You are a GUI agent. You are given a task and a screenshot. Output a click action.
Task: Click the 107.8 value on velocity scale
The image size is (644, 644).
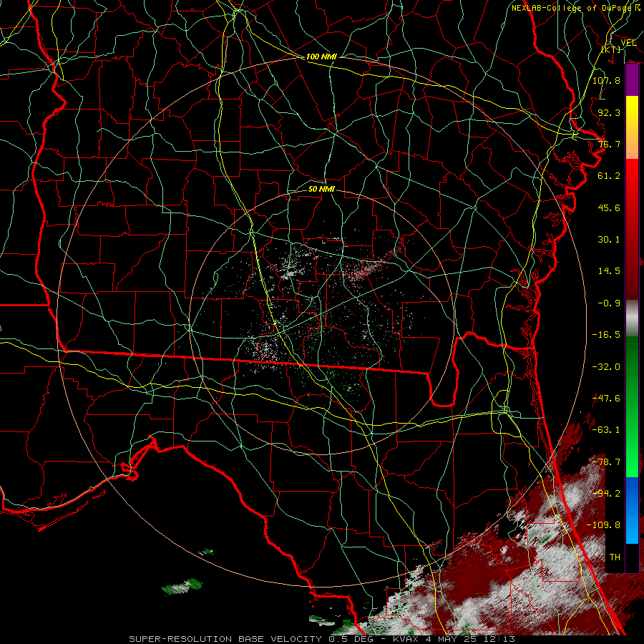click(606, 80)
